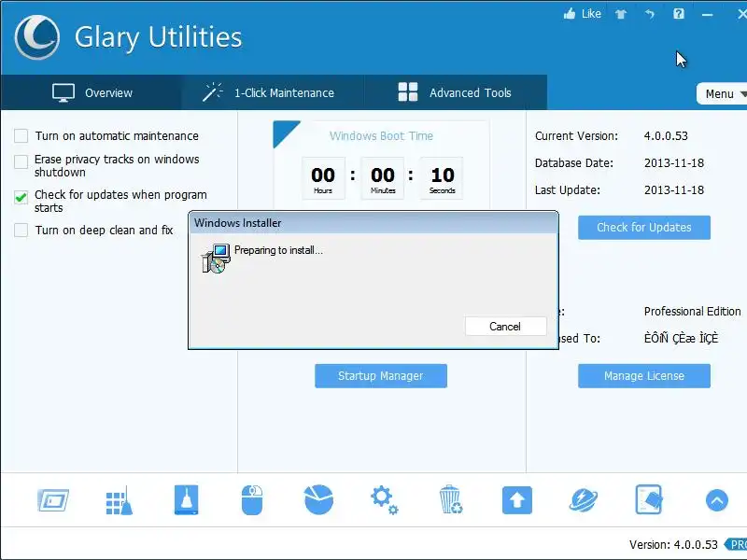Open the gears Process Manager icon
747x560 pixels.
(x=385, y=500)
